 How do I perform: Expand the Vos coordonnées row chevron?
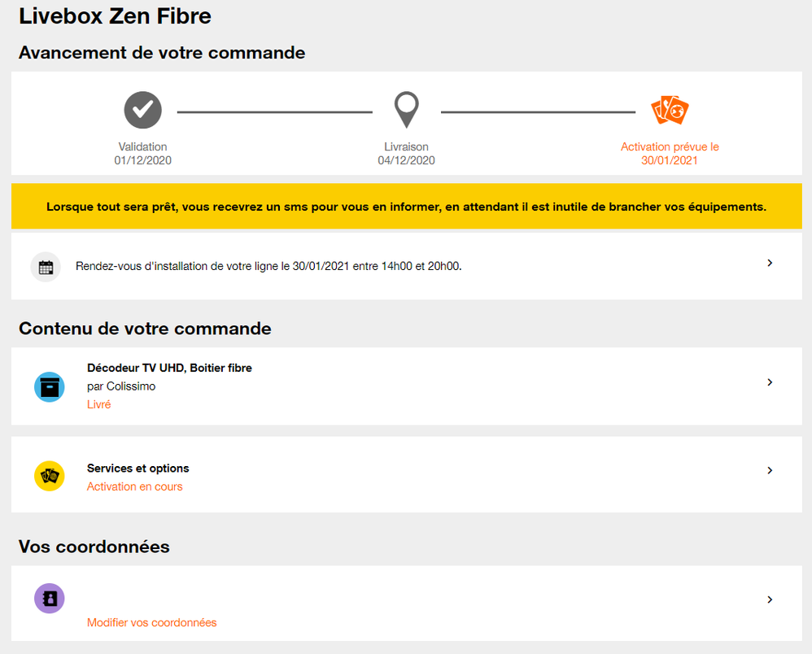770,599
